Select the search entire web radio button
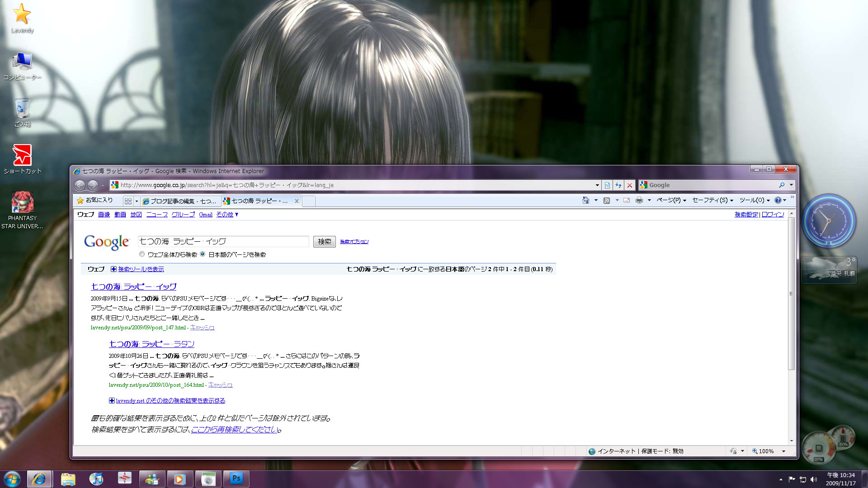The height and width of the screenshot is (488, 868). [x=142, y=254]
